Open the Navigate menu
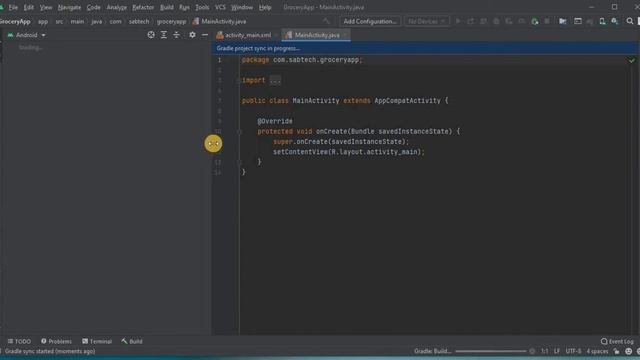Screen dimensions: 640x360 [x=69, y=7]
